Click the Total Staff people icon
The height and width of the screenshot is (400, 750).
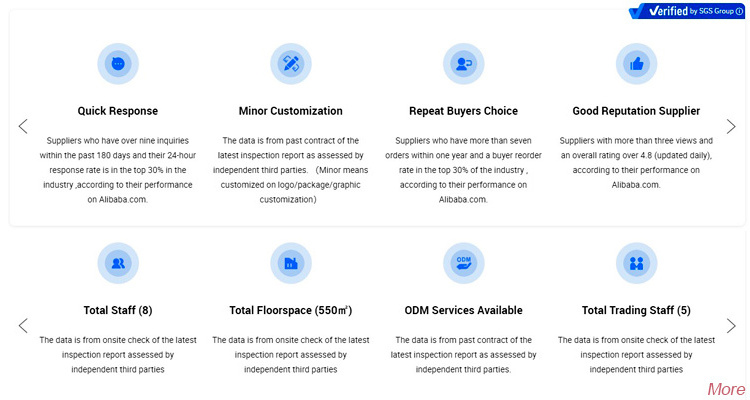pyautogui.click(x=118, y=263)
